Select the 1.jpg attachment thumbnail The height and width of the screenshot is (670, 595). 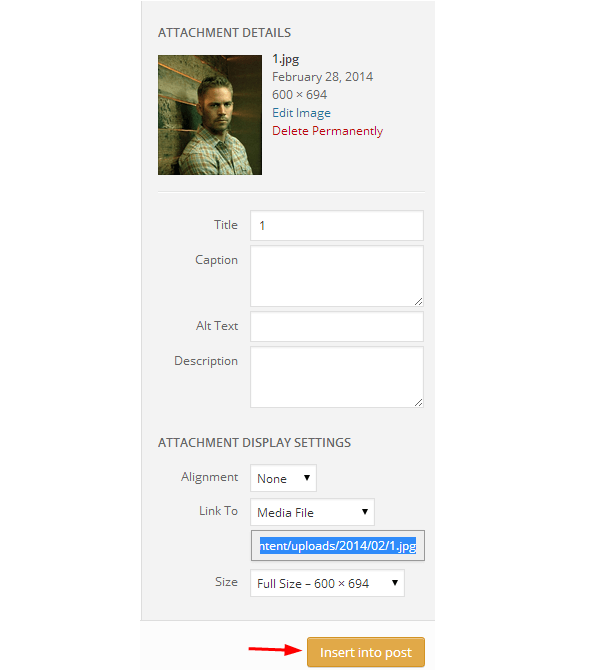pyautogui.click(x=210, y=115)
